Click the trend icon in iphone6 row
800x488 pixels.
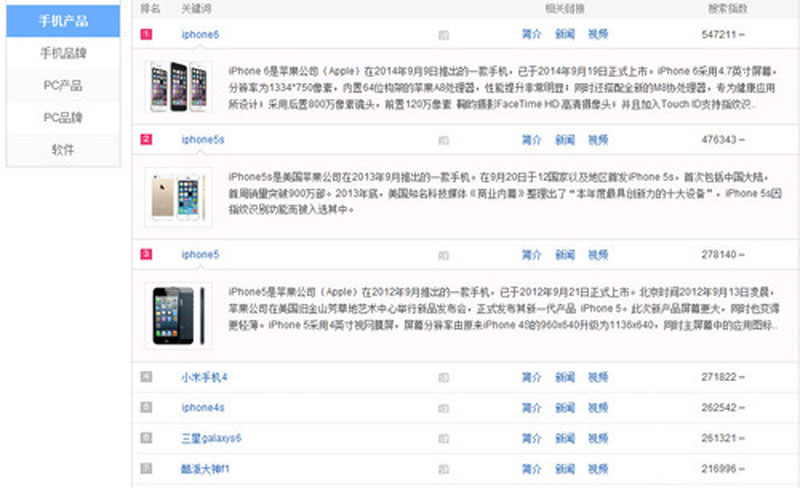tap(443, 35)
